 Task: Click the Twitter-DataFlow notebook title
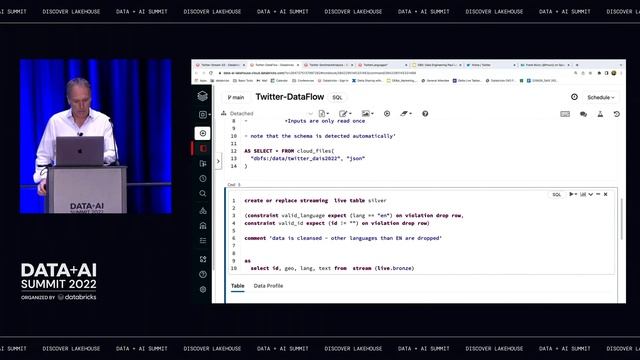290,97
